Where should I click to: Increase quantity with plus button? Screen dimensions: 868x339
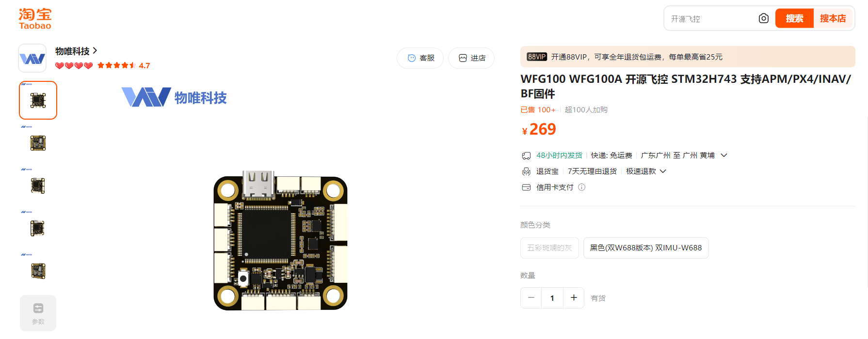pyautogui.click(x=574, y=298)
